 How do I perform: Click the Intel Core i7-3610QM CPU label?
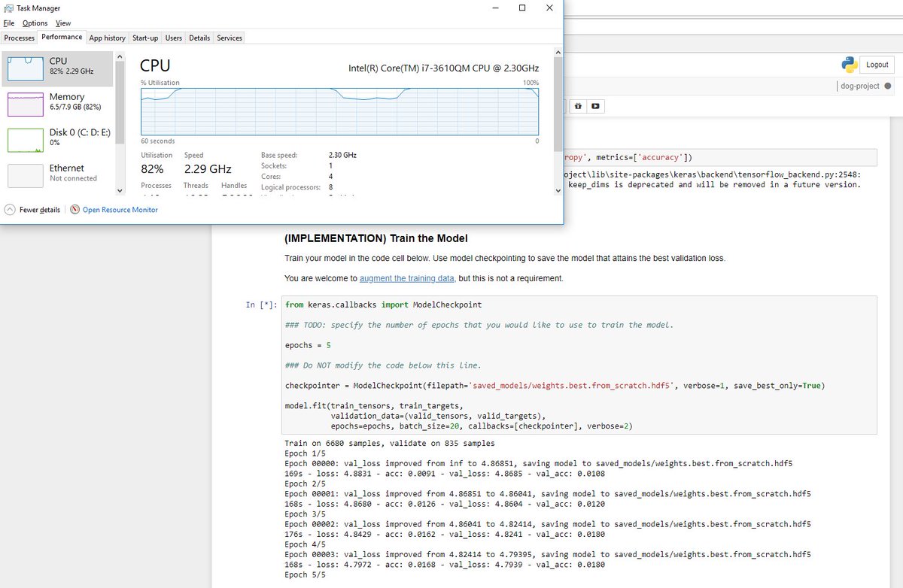click(443, 68)
